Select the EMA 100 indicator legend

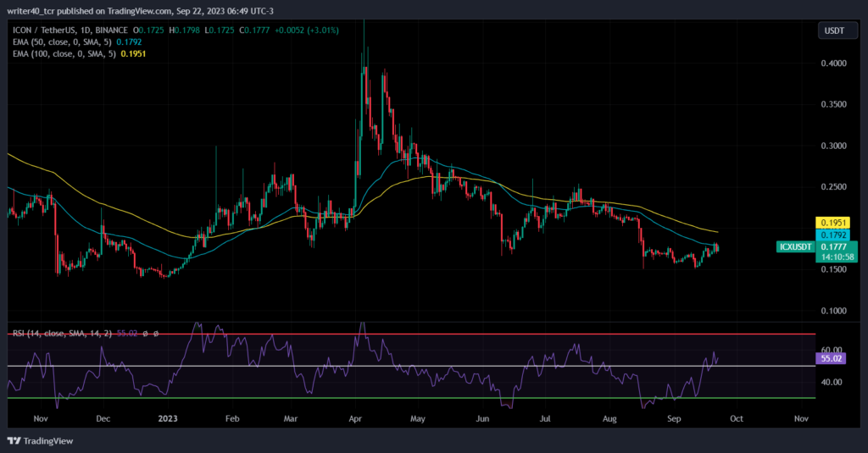tap(79, 53)
